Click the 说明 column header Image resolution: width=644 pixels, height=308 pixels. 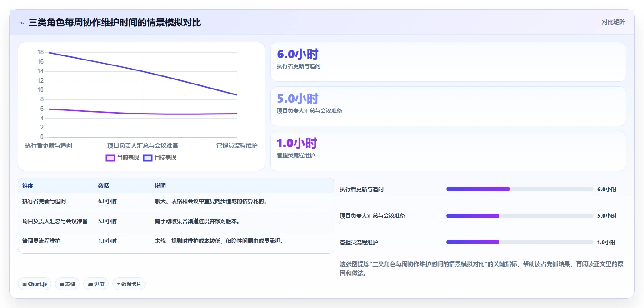[x=160, y=186]
